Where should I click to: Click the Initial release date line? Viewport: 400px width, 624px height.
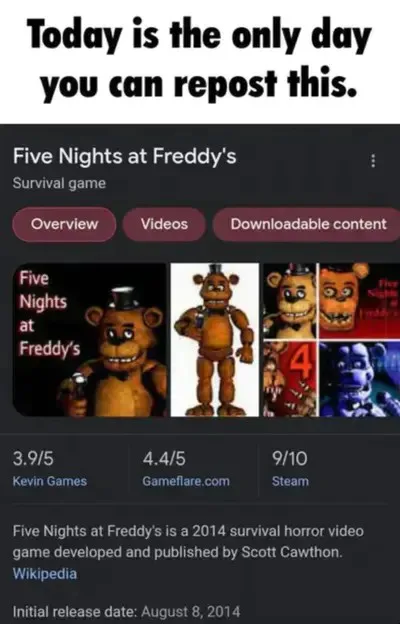tap(127, 611)
